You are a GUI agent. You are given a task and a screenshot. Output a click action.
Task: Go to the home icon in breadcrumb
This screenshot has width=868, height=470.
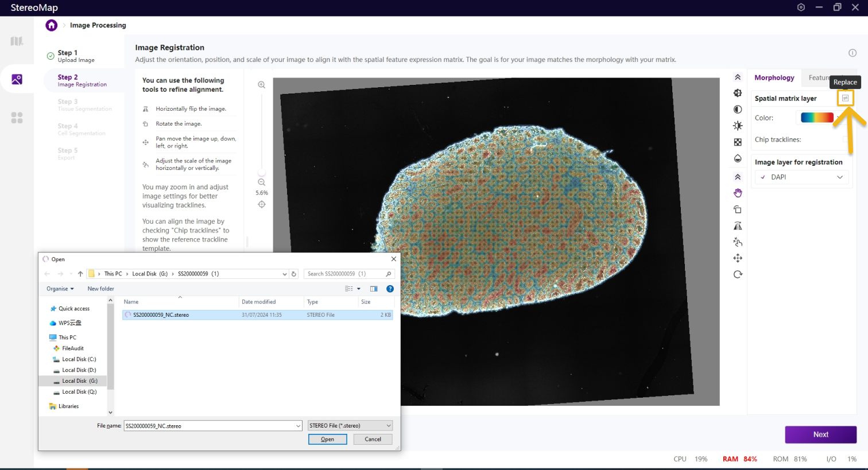pos(52,25)
